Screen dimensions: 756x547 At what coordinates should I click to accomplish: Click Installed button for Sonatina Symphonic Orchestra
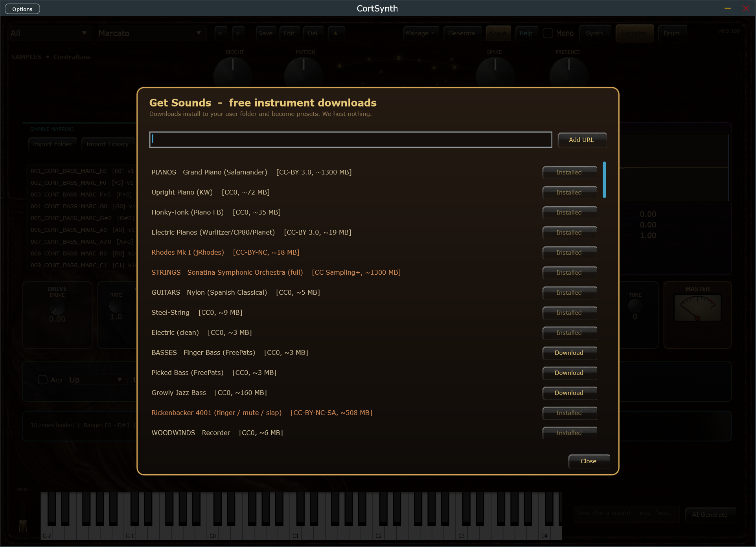(x=569, y=272)
